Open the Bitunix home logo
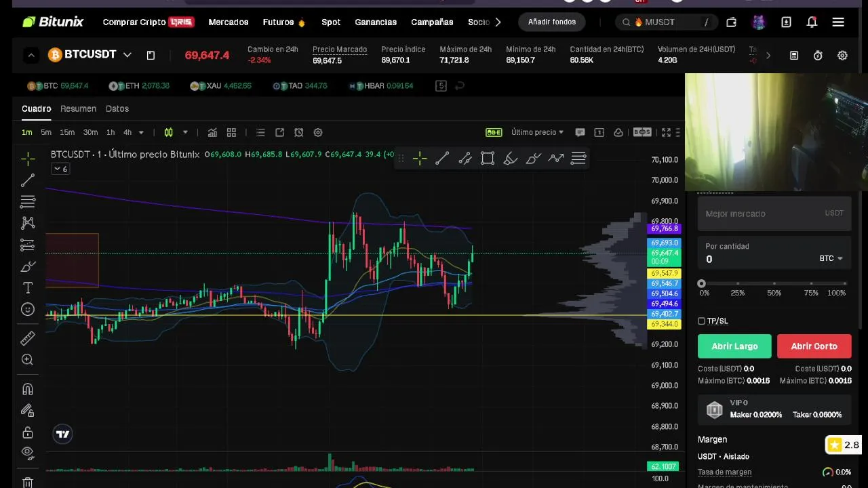This screenshot has height=488, width=868. pos(53,22)
